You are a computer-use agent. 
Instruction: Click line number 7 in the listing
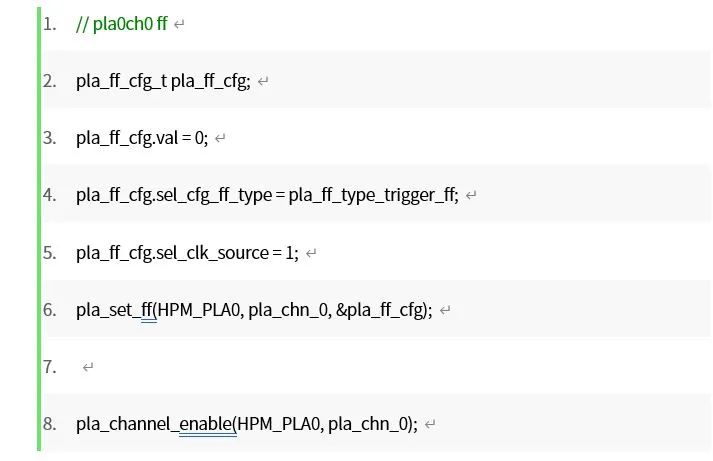(x=49, y=367)
